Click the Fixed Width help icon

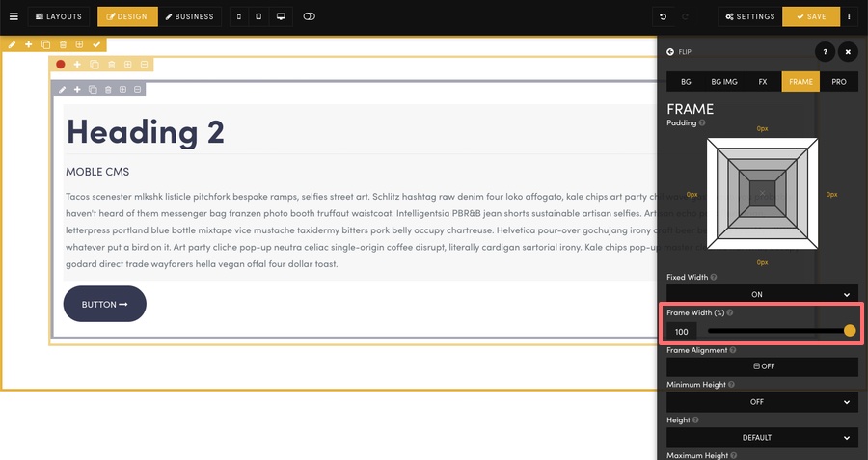[x=714, y=277]
